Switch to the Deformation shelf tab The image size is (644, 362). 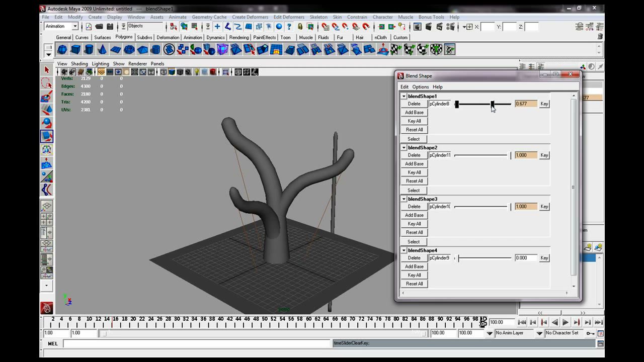tap(168, 37)
